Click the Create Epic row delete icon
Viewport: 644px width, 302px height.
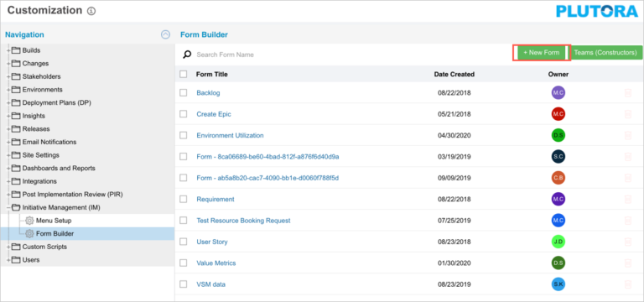coord(627,114)
